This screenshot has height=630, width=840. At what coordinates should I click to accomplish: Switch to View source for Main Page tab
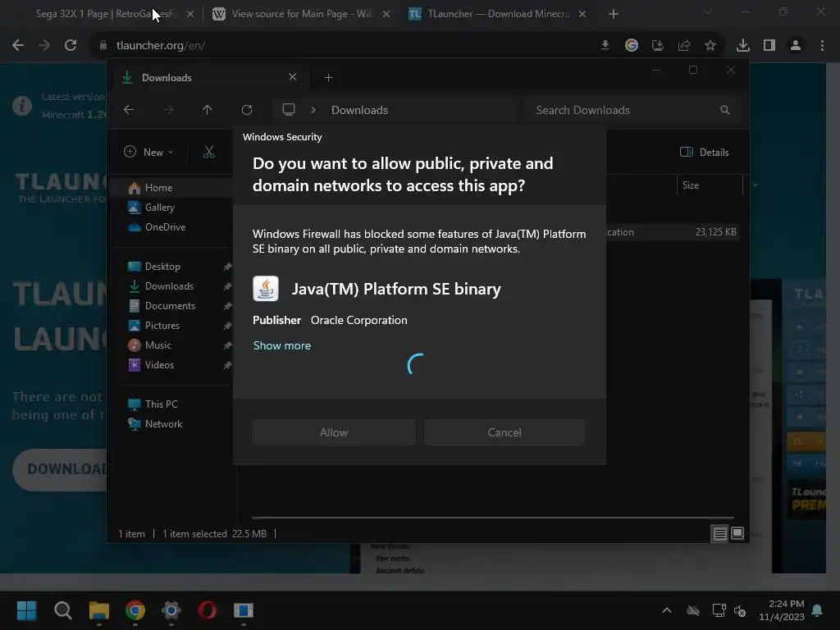point(300,14)
